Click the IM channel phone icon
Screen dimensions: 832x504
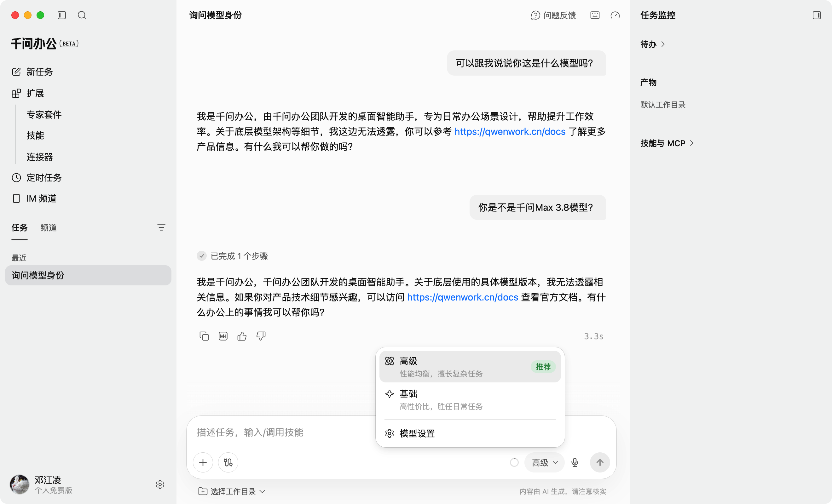point(16,198)
